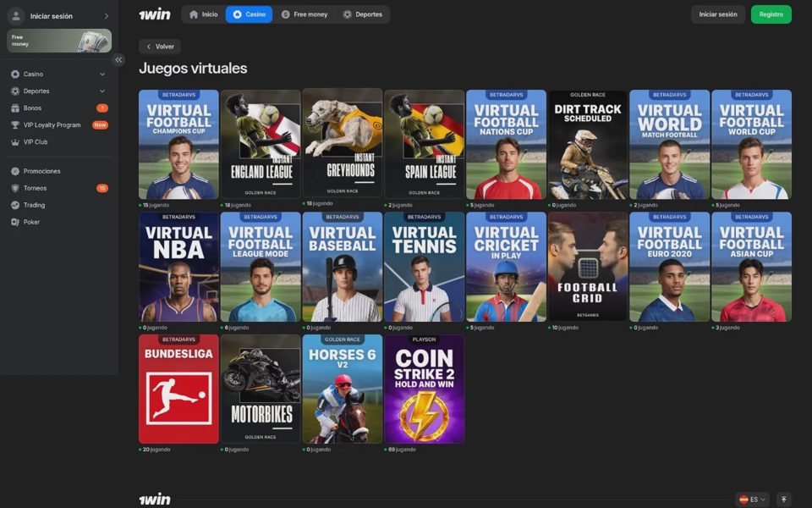
Task: Collapse the sidebar with double-chevron icon
Action: 118,59
